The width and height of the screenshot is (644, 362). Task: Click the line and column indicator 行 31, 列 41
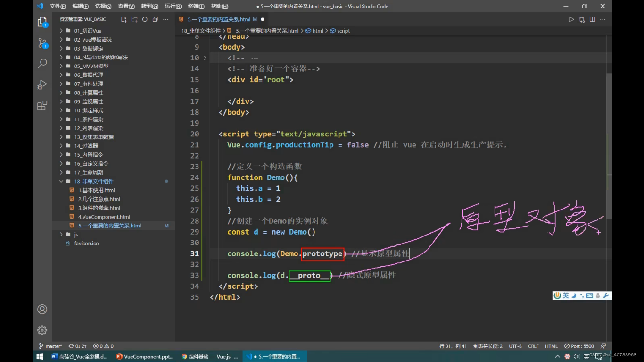pos(453,346)
